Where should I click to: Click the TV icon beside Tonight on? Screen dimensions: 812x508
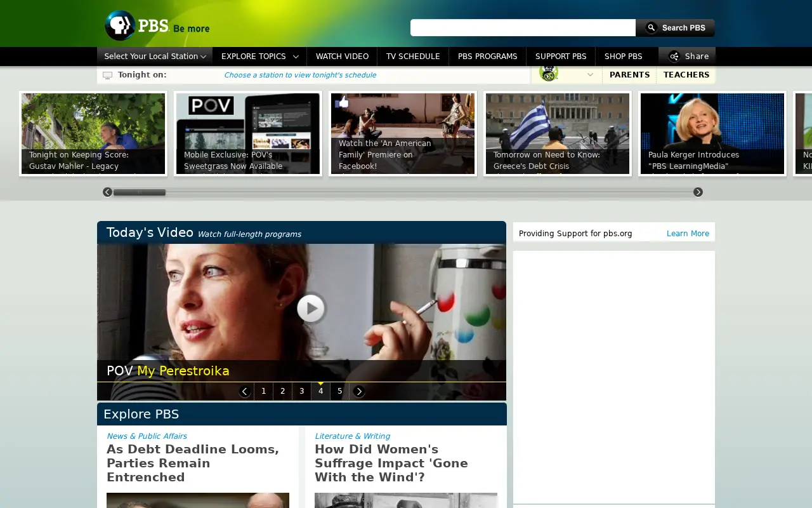click(107, 75)
